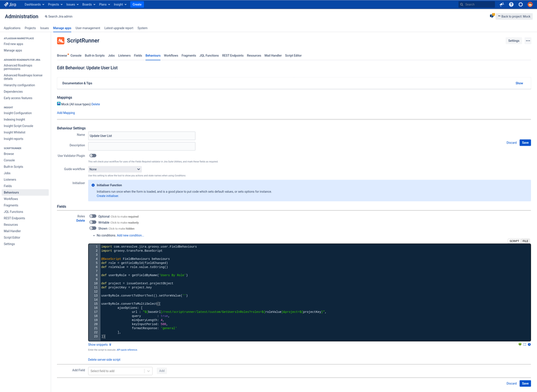Open the Select field to add dropdown

point(120,370)
